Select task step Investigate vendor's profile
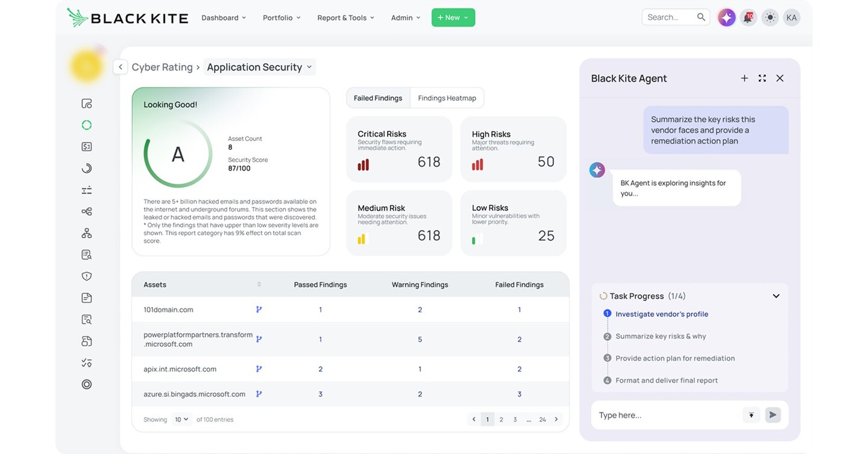This screenshot has width=868, height=454. (x=661, y=314)
